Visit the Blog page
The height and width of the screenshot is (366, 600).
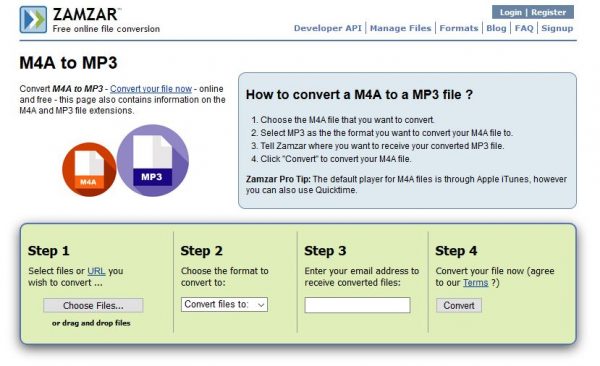click(x=496, y=28)
